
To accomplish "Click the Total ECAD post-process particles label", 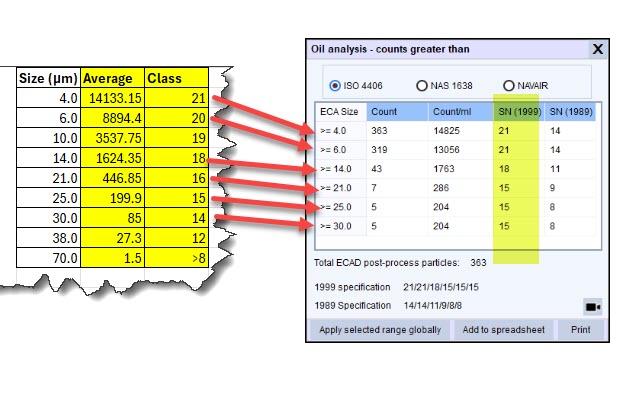I will [387, 263].
